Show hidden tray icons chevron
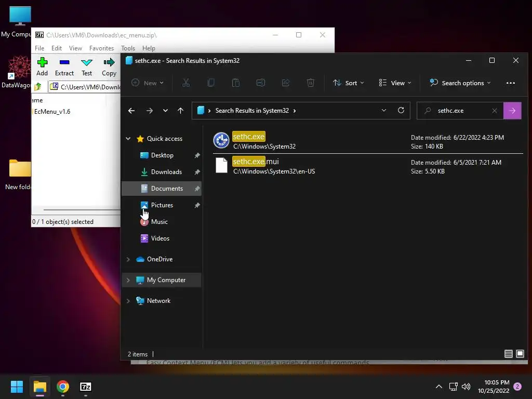Screen dimensions: 532x399 coord(438,387)
